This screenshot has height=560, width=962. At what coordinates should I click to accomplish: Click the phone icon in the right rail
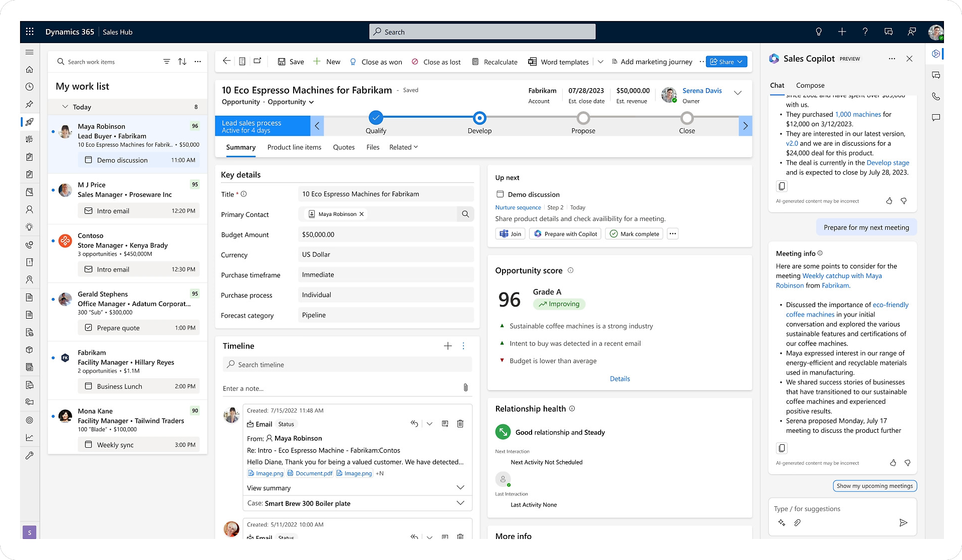pos(935,96)
